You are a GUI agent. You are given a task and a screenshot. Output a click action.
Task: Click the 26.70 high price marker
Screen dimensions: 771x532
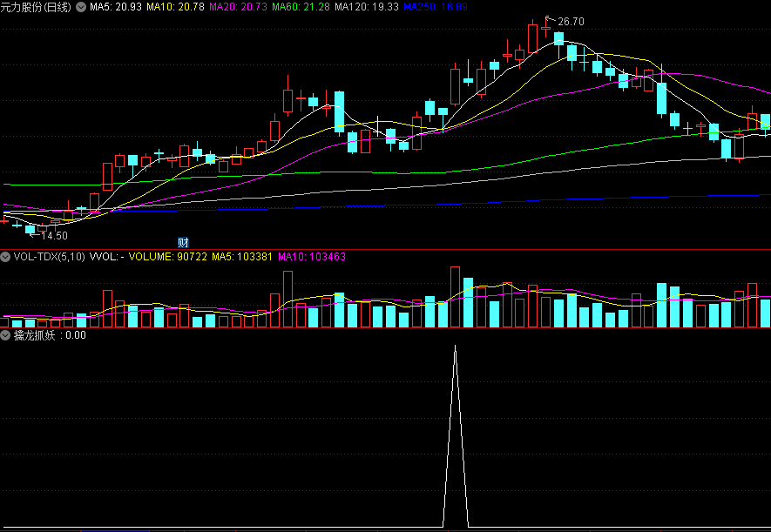pos(571,22)
